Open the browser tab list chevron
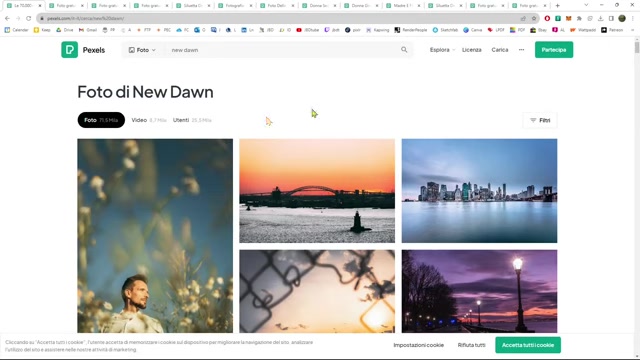 586,5
